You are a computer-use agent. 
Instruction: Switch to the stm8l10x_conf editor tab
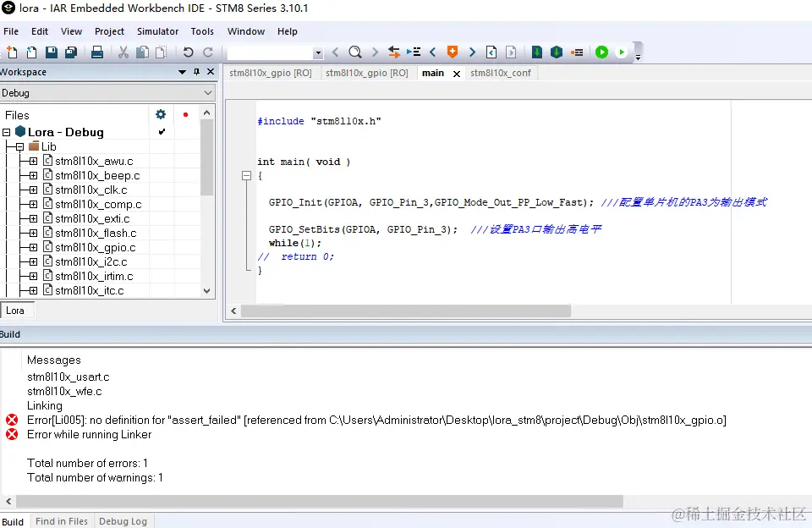click(501, 73)
